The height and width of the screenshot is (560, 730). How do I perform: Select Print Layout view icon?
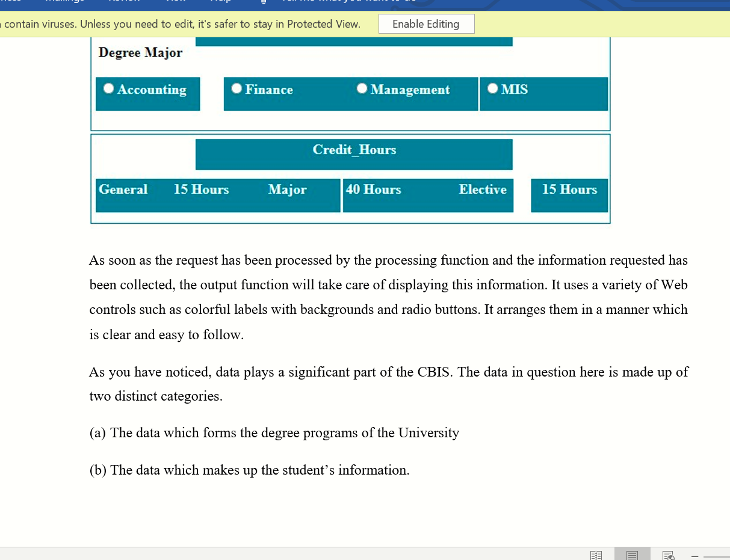[632, 555]
